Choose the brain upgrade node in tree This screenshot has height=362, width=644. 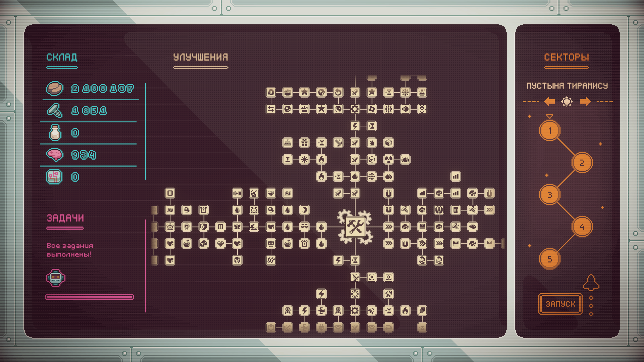472,227
